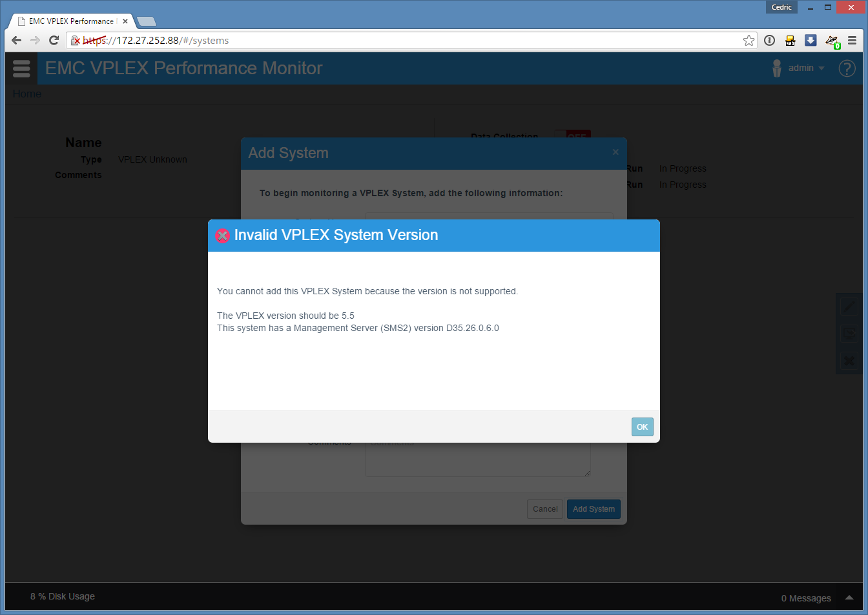Close the EMC VPLEX Performance tab
This screenshot has height=615, width=868.
125,21
